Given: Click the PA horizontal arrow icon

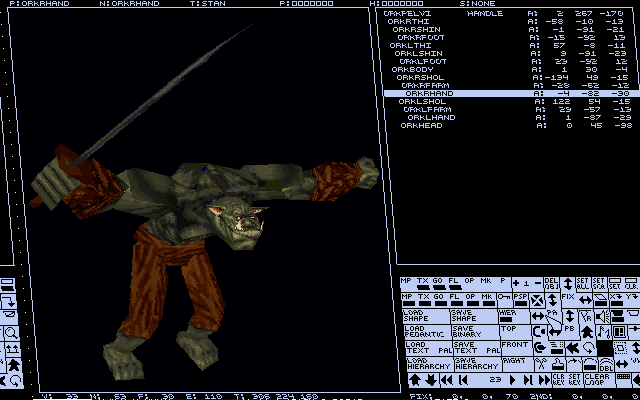Looking at the screenshot, I should tap(538, 316).
